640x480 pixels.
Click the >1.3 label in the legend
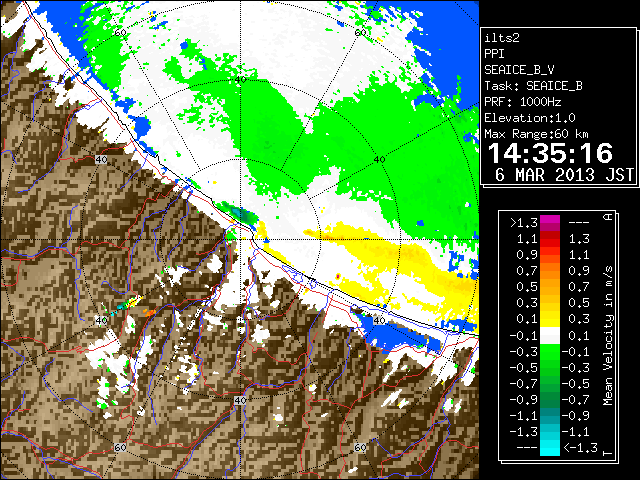tap(524, 223)
